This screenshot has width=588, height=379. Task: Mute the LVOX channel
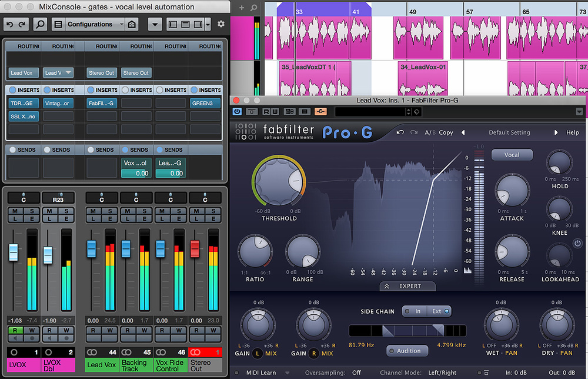15,211
